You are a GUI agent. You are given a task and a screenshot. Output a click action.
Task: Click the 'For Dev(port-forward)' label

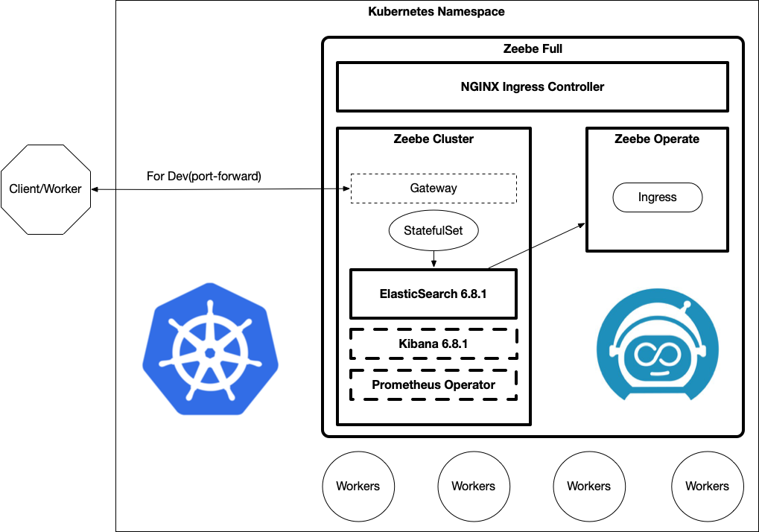pyautogui.click(x=204, y=176)
